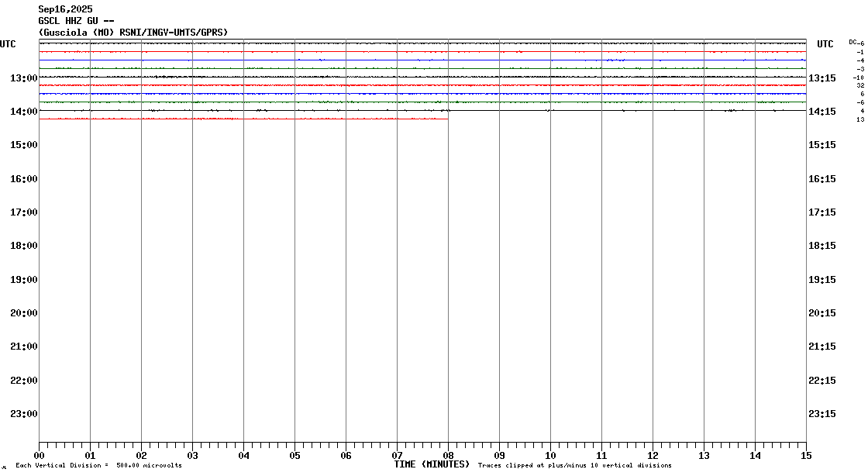Click the UTC label above the 13:15 label
Viewport: 868px width, 476px height.
[825, 44]
